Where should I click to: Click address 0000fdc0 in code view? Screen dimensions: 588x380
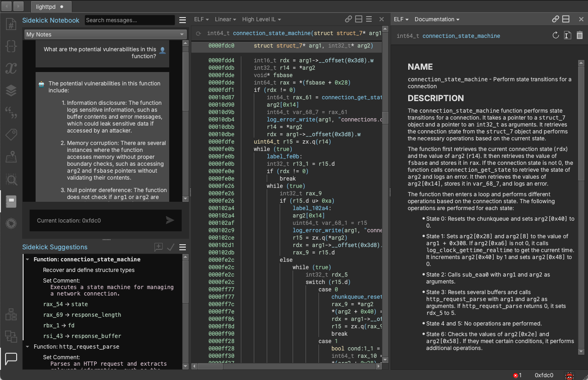coord(221,46)
